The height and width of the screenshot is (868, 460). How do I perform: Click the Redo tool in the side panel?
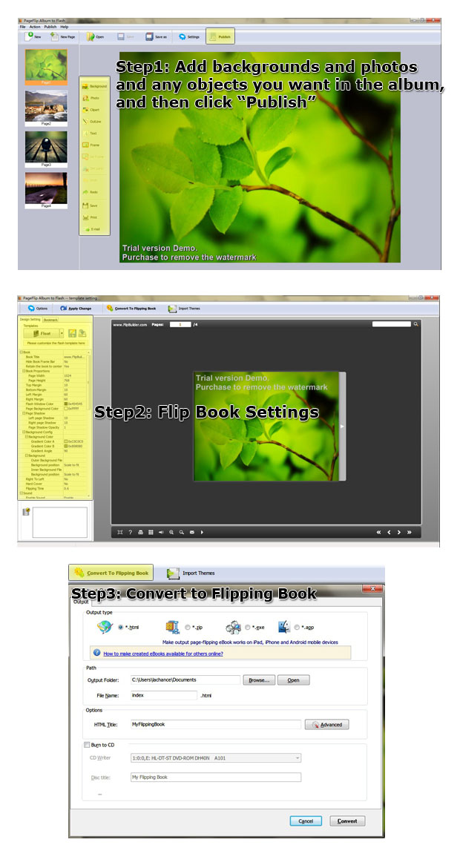[x=91, y=192]
